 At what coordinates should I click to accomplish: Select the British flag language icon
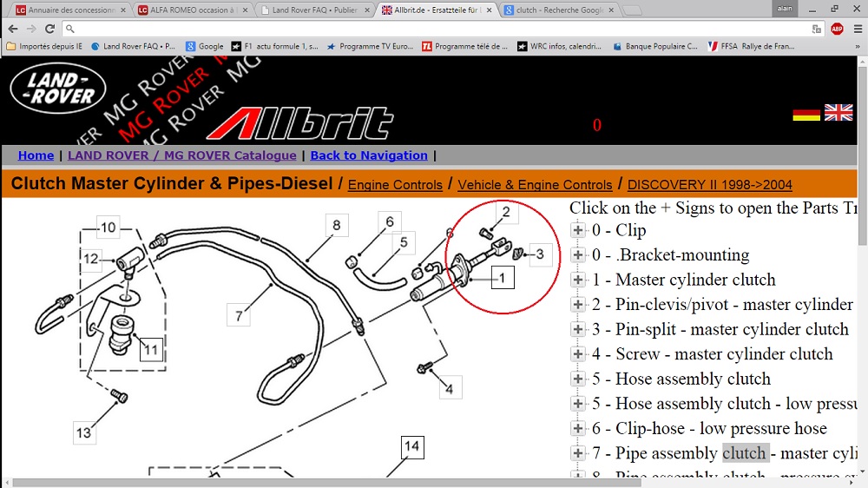coord(838,113)
